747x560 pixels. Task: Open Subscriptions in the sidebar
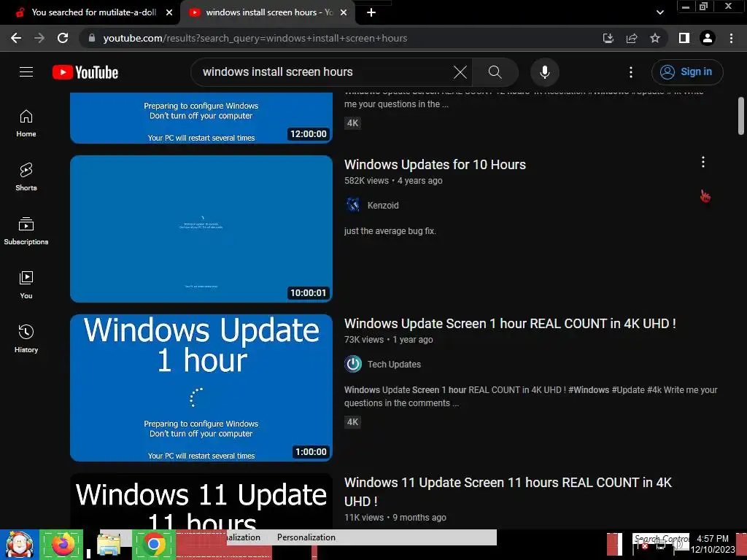[26, 231]
